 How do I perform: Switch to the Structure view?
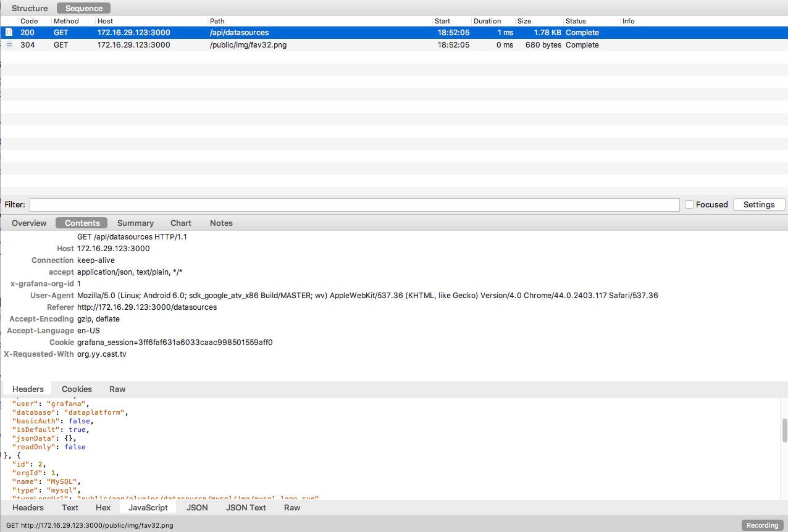(x=29, y=7)
